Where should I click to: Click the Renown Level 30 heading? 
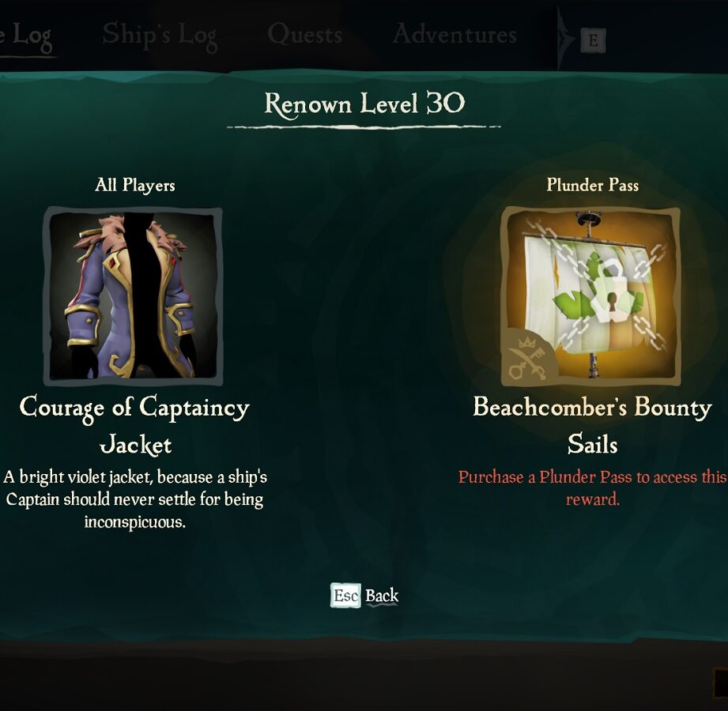(x=364, y=104)
